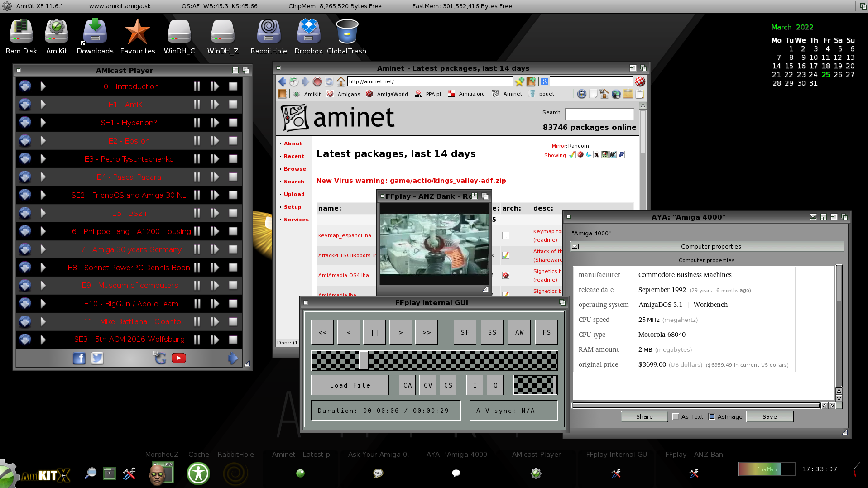Click the AmigaWorld bookmark
The height and width of the screenshot is (488, 868).
(387, 94)
